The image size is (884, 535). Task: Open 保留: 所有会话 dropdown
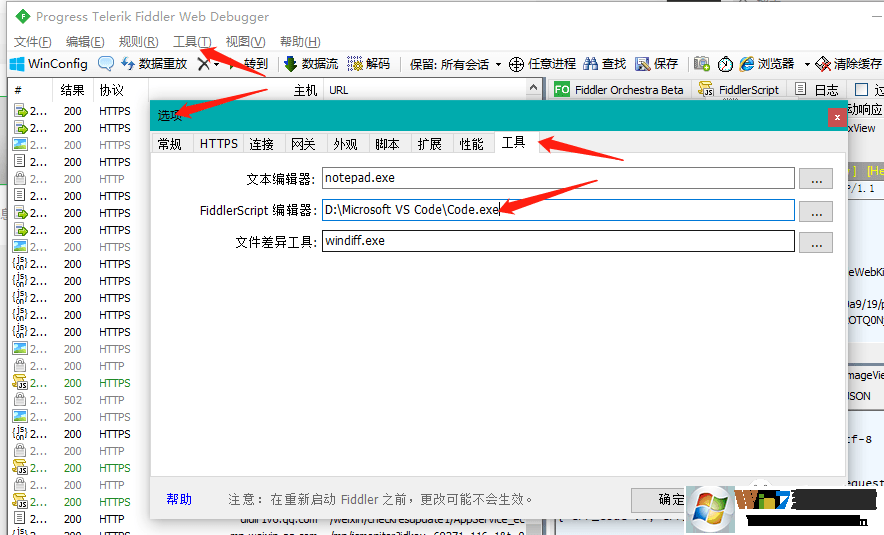(456, 64)
